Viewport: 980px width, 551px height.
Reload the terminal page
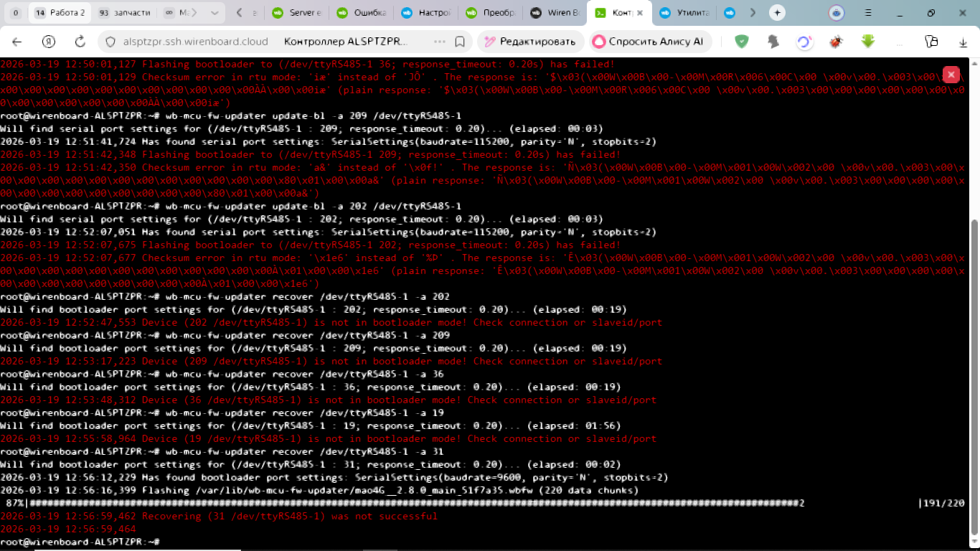pyautogui.click(x=80, y=42)
